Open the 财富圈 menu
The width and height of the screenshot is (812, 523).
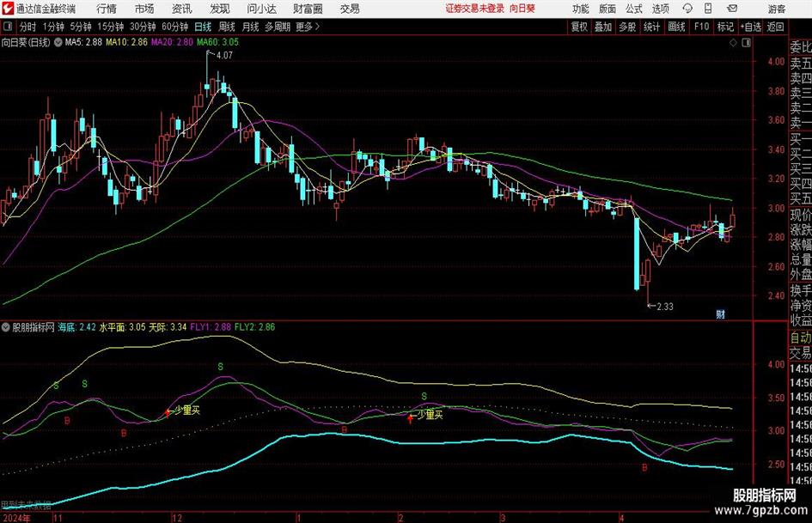[308, 9]
